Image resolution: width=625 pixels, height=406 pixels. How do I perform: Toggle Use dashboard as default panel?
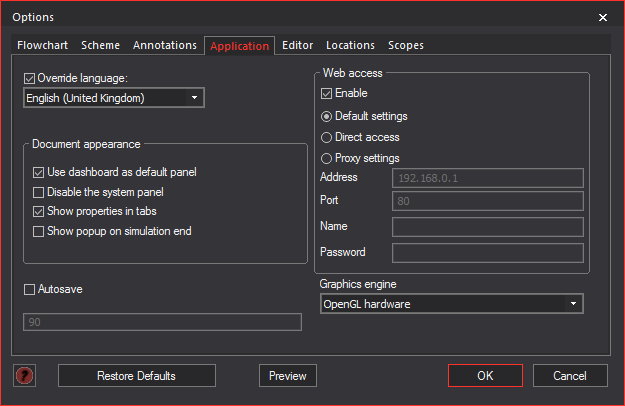pyautogui.click(x=38, y=173)
